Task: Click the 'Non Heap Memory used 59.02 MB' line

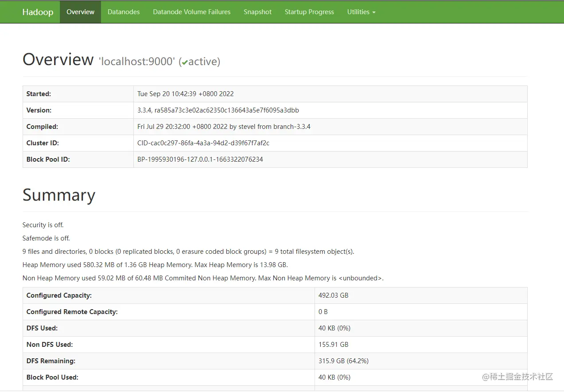Action: click(203, 278)
